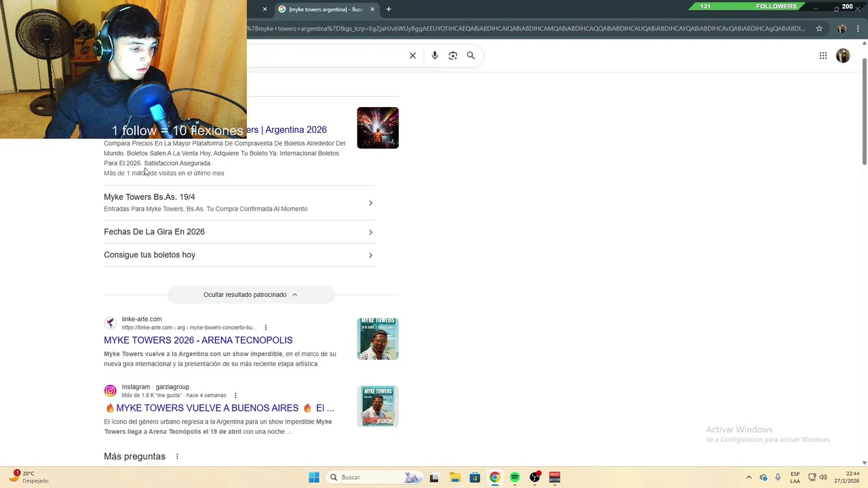Screen dimensions: 868x488
Task: Click the address bar URL
Action: [x=526, y=28]
